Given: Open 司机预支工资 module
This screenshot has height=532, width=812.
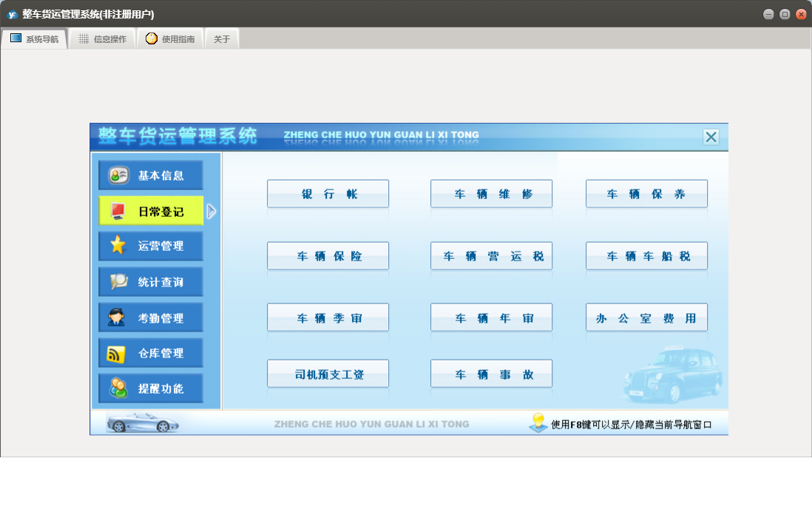Looking at the screenshot, I should click(328, 374).
